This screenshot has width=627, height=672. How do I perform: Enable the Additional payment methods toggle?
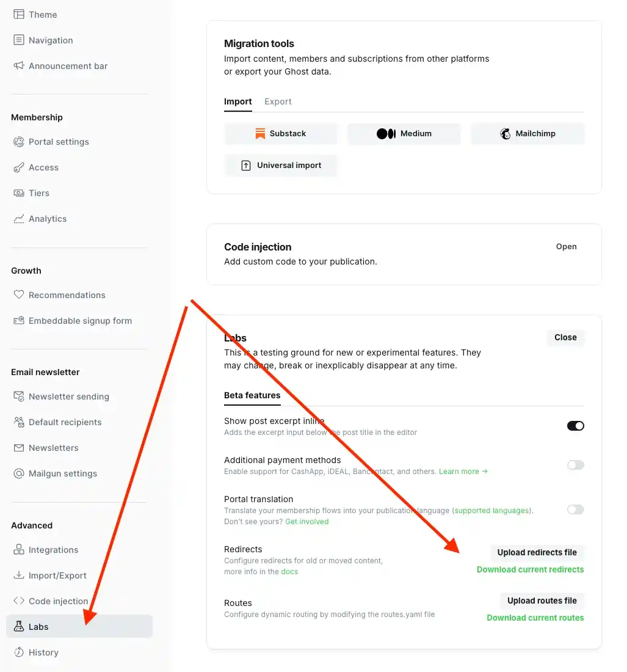[574, 465]
